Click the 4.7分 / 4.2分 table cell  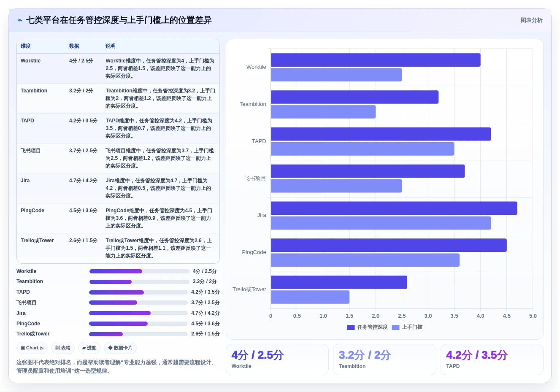(83, 181)
